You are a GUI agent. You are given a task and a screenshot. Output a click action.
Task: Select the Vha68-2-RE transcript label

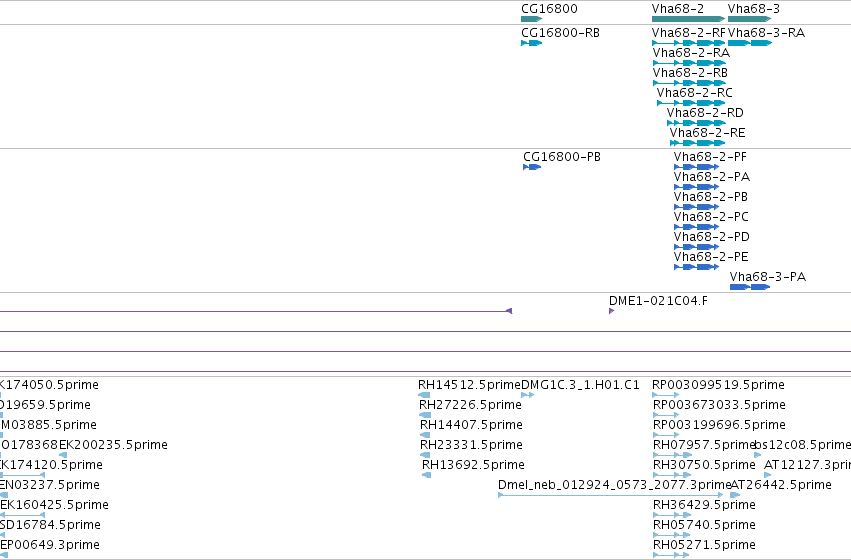[707, 133]
